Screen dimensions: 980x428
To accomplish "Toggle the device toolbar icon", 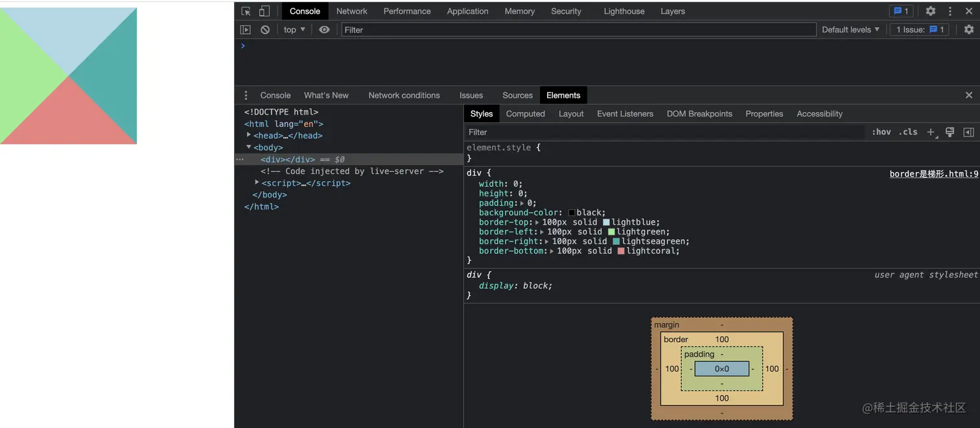I will pyautogui.click(x=264, y=11).
